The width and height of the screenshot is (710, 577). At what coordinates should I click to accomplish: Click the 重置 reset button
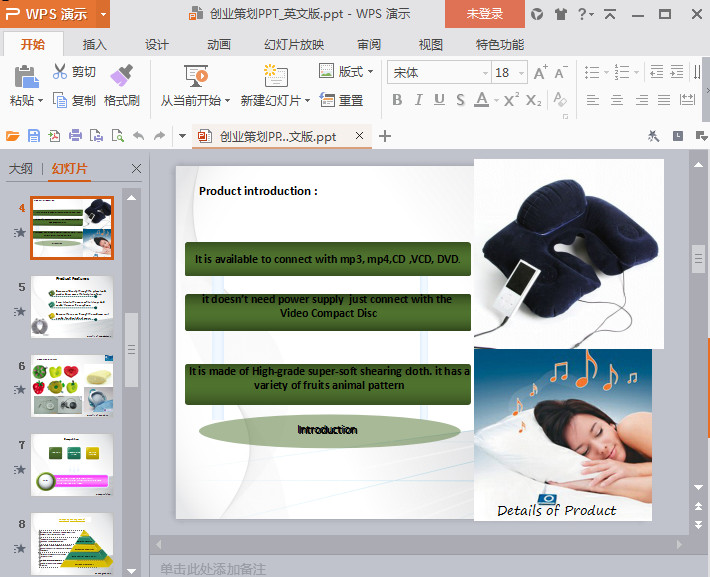click(x=342, y=100)
